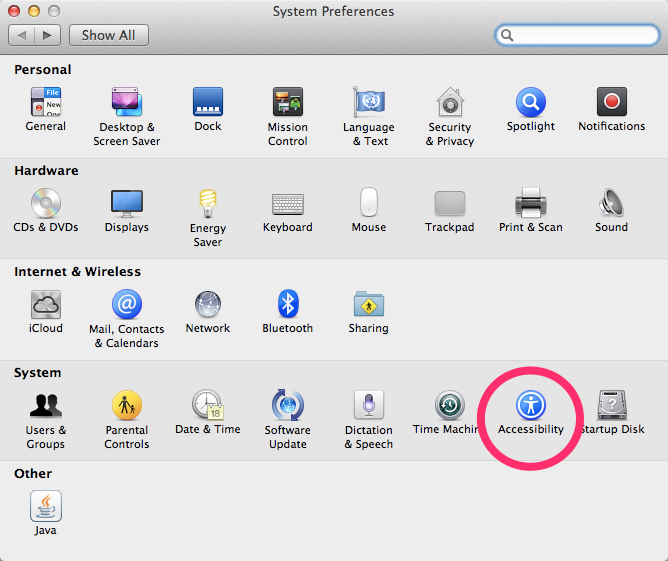Click the Show All button
The image size is (668, 561).
pyautogui.click(x=109, y=35)
